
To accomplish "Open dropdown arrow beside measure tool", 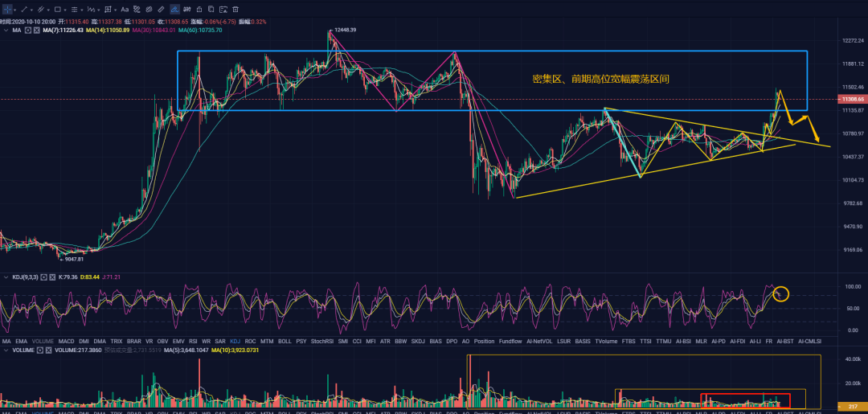I will (x=115, y=10).
